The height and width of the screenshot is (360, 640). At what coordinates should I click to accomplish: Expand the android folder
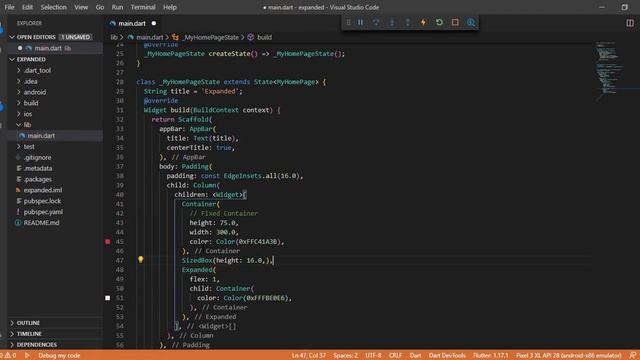point(35,92)
